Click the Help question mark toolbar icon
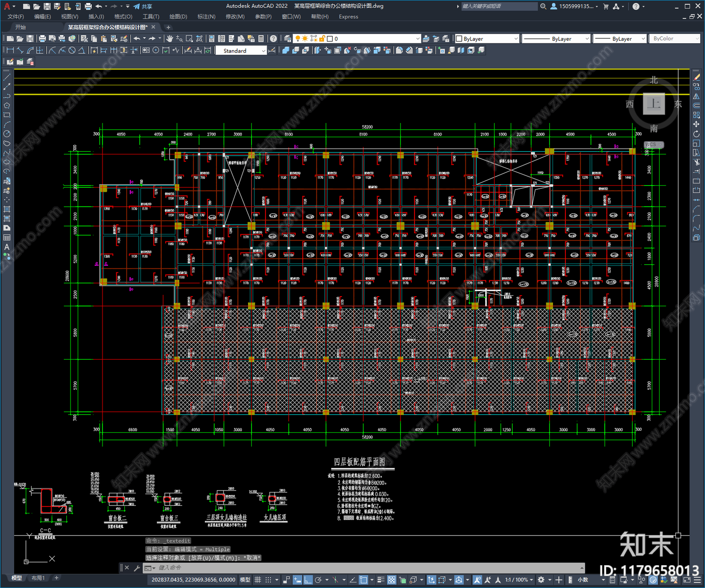 coord(274,39)
